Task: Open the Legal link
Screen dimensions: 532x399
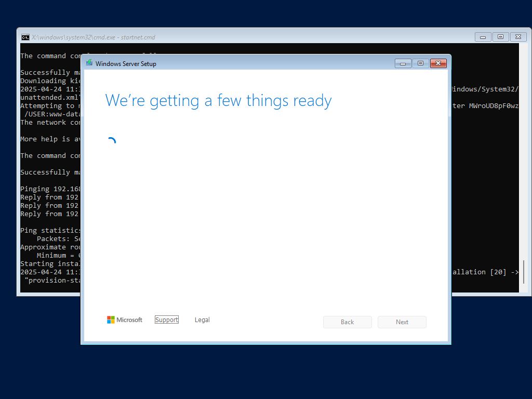Action: 202,320
